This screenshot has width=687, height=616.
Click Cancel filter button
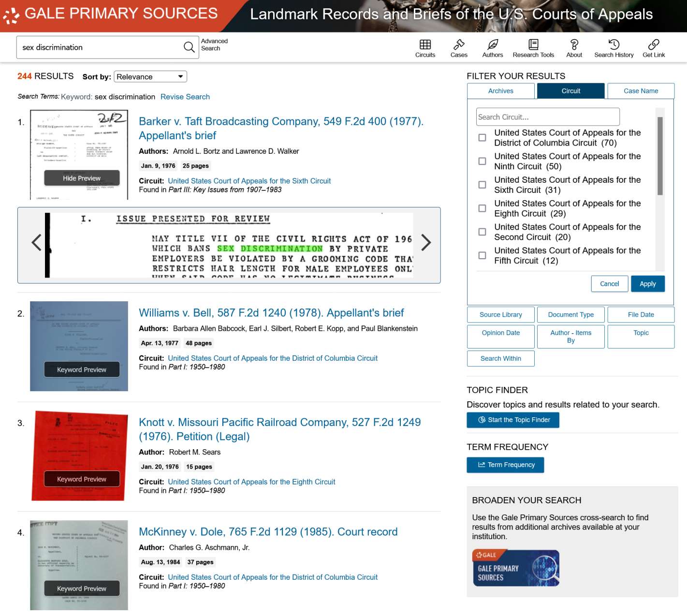[609, 284]
